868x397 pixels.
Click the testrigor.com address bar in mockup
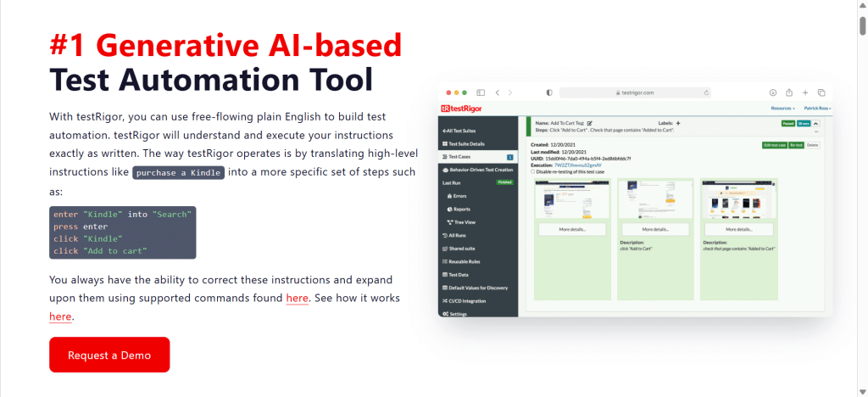[x=635, y=92]
